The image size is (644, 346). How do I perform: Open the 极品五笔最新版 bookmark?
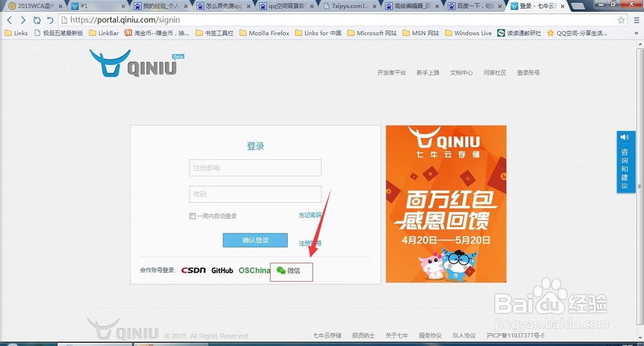pyautogui.click(x=59, y=33)
